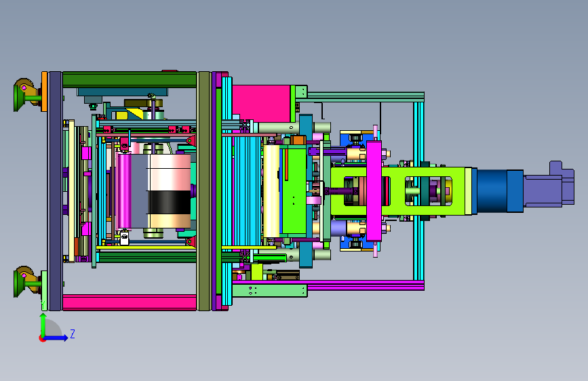Select the large hot-pink block at the top center
The image size is (588, 381).
click(261, 104)
